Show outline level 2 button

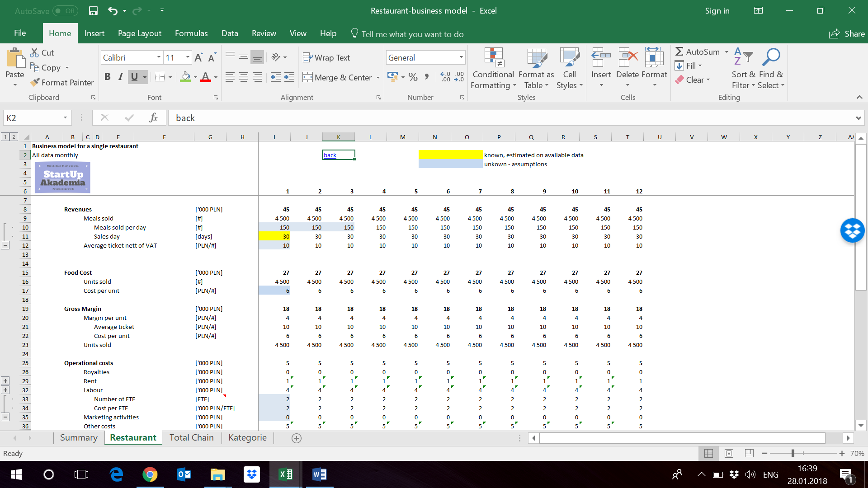coord(14,136)
